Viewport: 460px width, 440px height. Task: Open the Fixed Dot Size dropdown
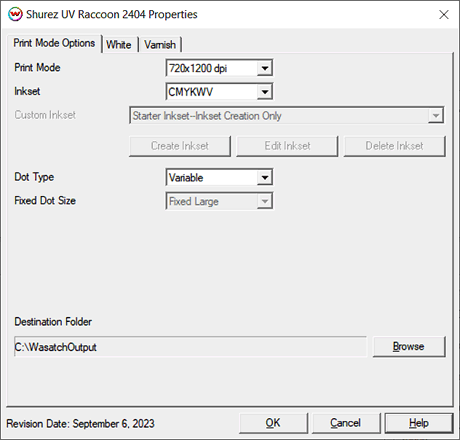[219, 201]
